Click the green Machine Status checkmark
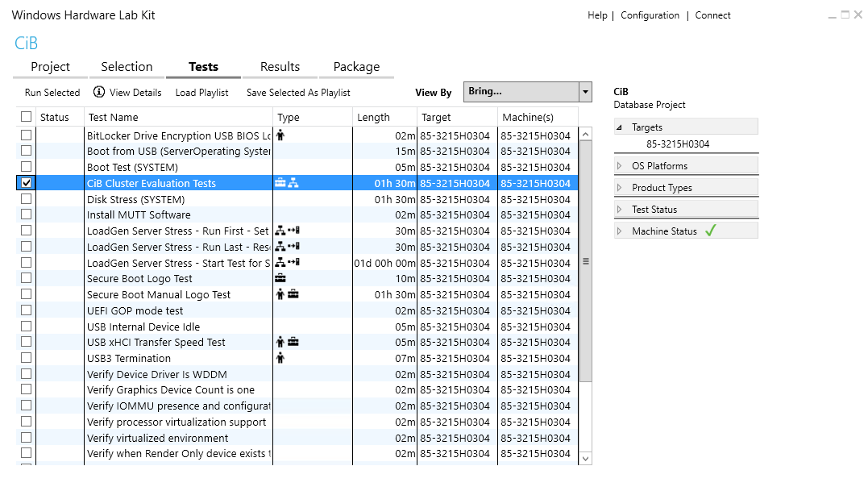868x491 pixels. tap(710, 231)
